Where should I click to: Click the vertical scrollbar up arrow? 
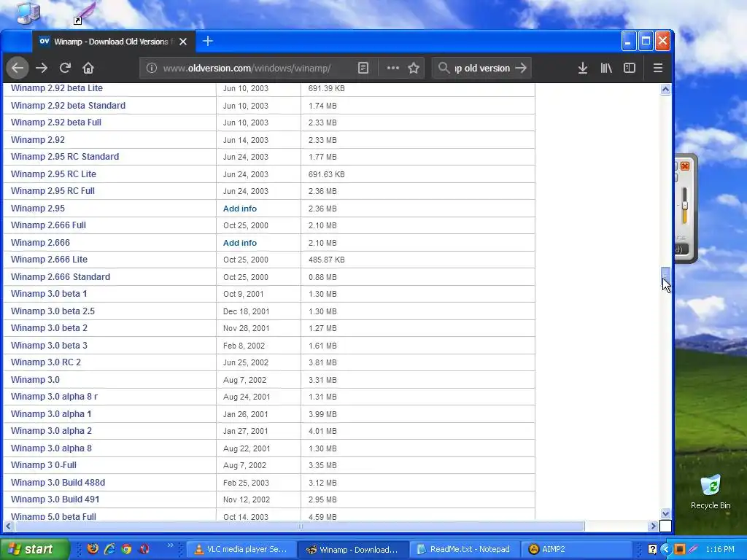pyautogui.click(x=665, y=89)
